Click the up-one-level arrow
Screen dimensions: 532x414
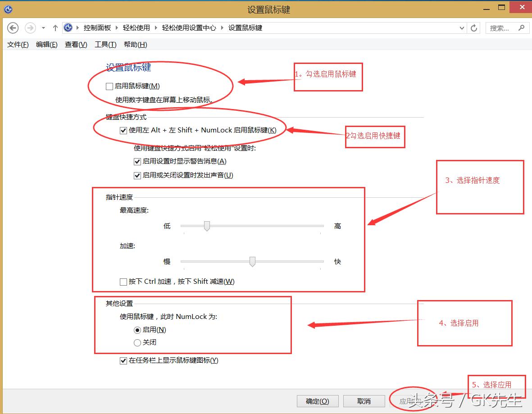(x=55, y=27)
